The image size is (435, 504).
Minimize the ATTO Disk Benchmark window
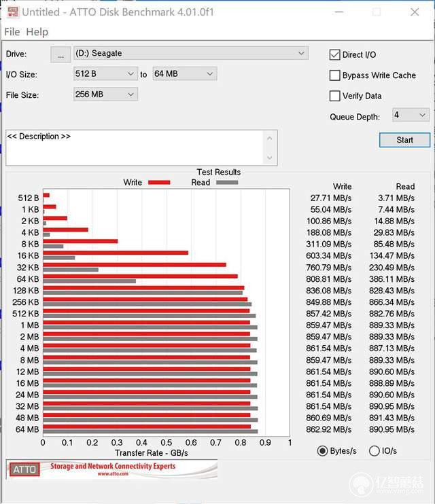339,12
